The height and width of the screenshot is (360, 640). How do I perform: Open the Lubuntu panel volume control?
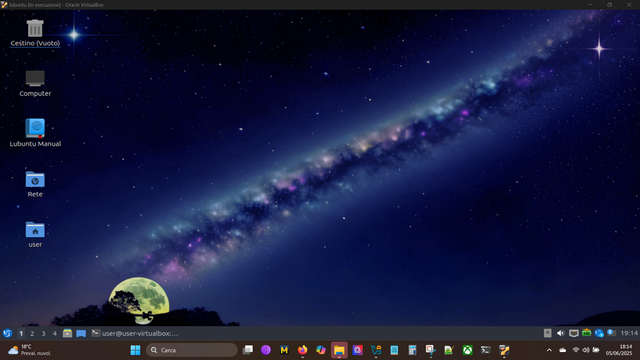coord(561,333)
